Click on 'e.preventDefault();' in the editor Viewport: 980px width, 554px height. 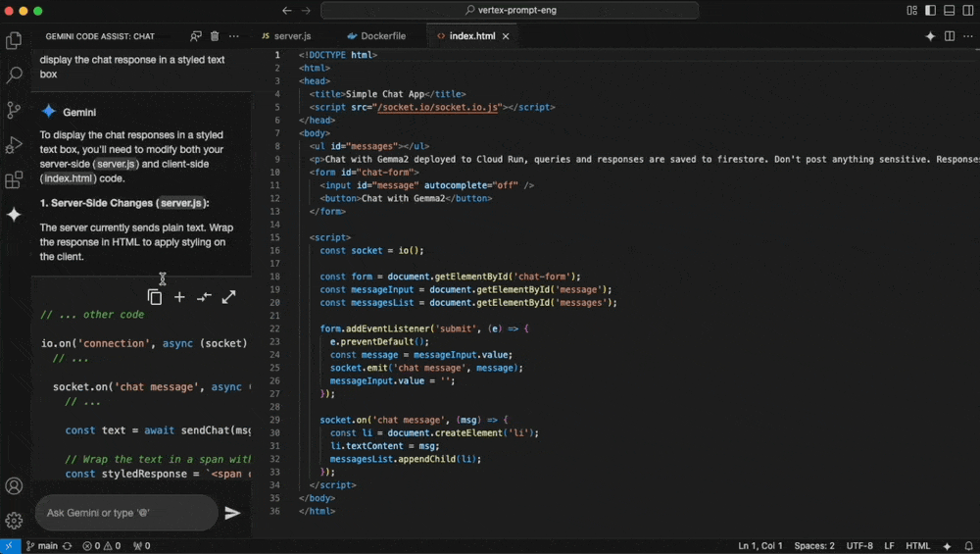pyautogui.click(x=379, y=341)
